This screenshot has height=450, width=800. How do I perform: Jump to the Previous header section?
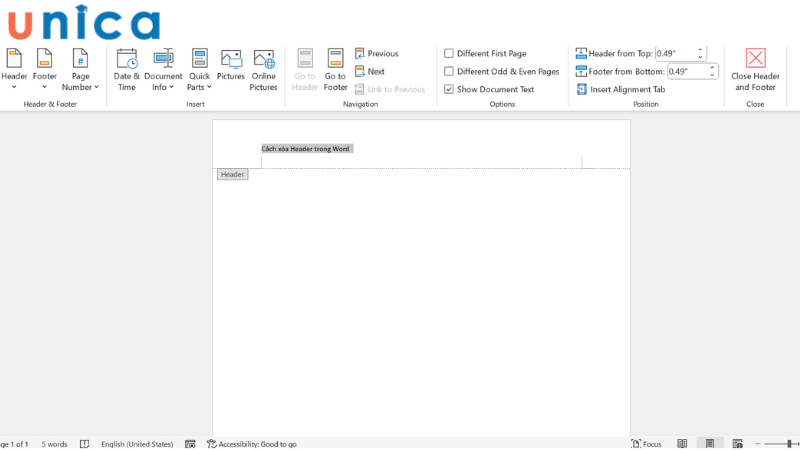click(377, 54)
